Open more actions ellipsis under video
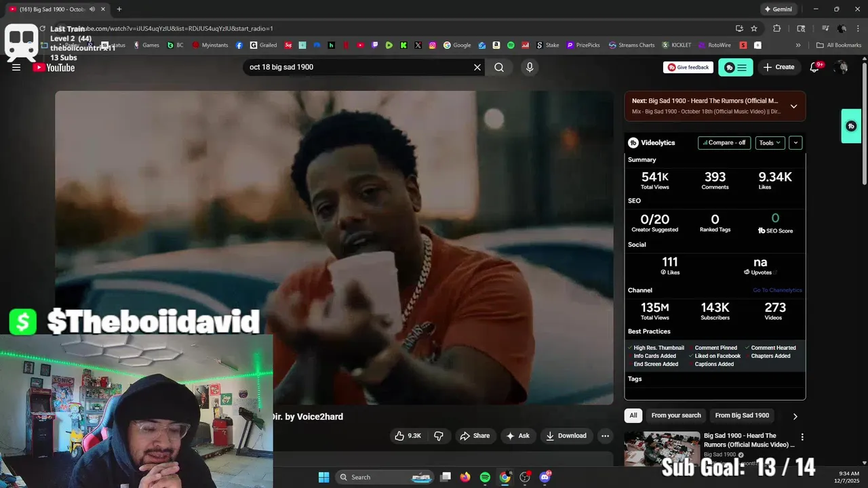 pos(605,436)
